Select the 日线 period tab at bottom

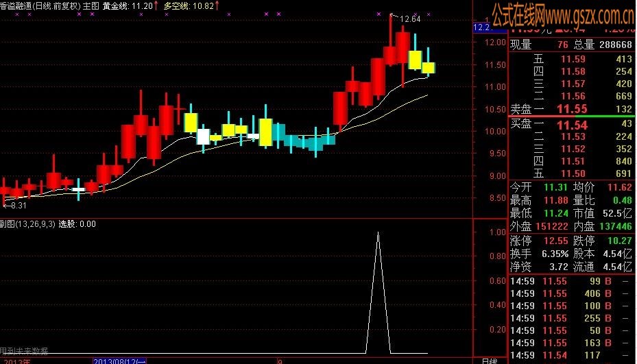click(489, 361)
